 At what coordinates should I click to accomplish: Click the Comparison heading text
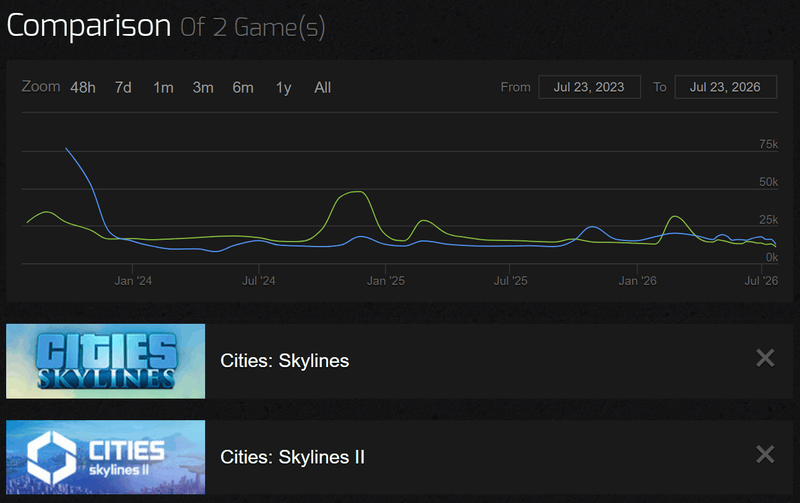tap(89, 26)
